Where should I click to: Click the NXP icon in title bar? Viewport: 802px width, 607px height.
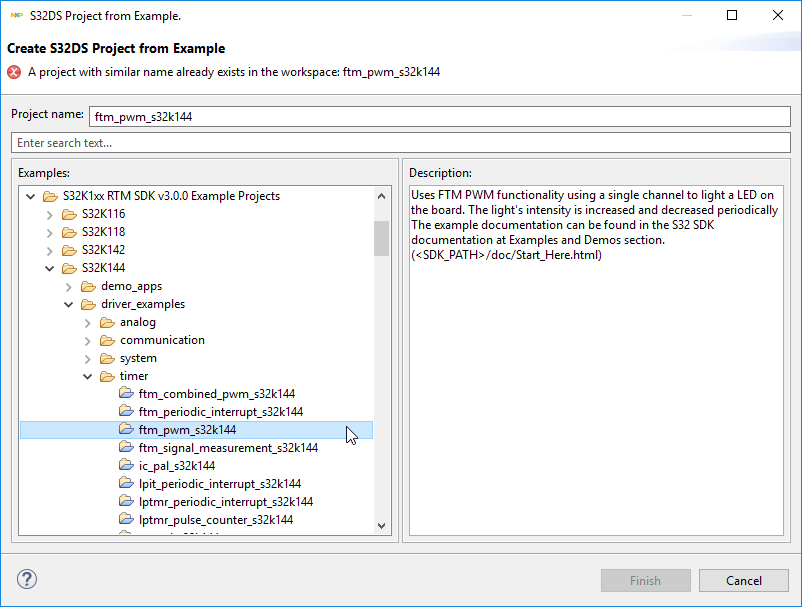[x=16, y=16]
